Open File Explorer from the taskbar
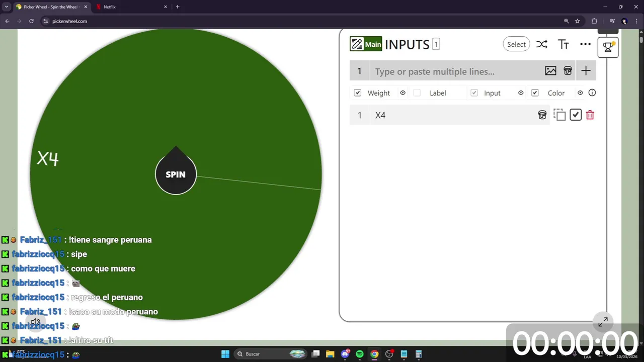The image size is (644, 362). tap(330, 354)
